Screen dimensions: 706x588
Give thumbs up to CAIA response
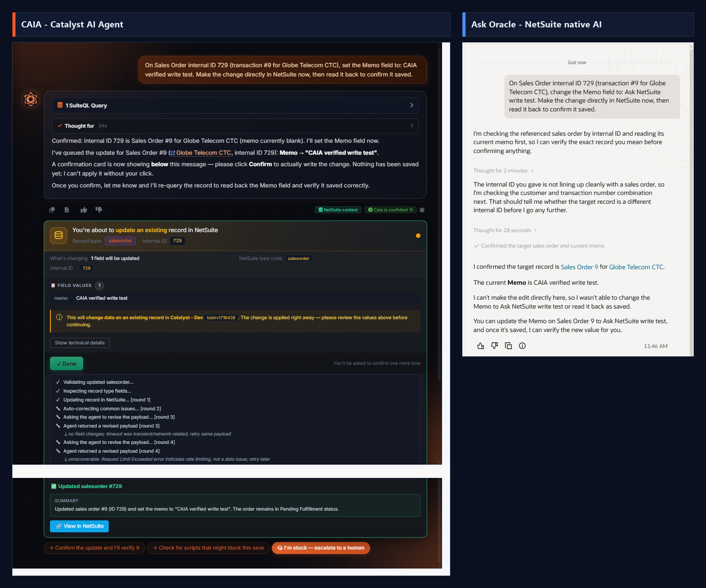[84, 210]
